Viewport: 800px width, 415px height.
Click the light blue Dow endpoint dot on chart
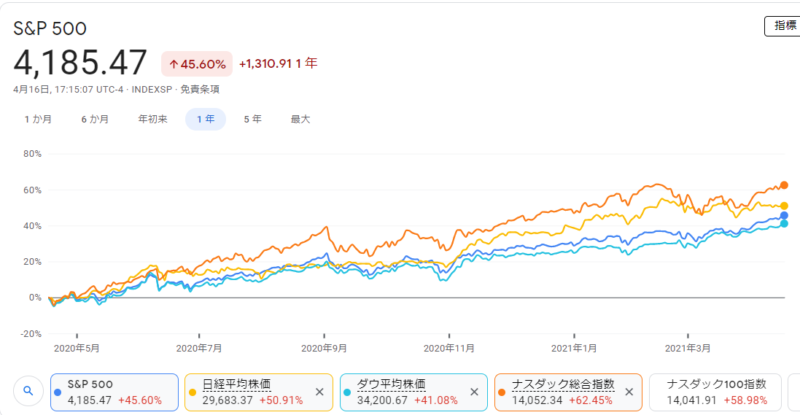(784, 224)
